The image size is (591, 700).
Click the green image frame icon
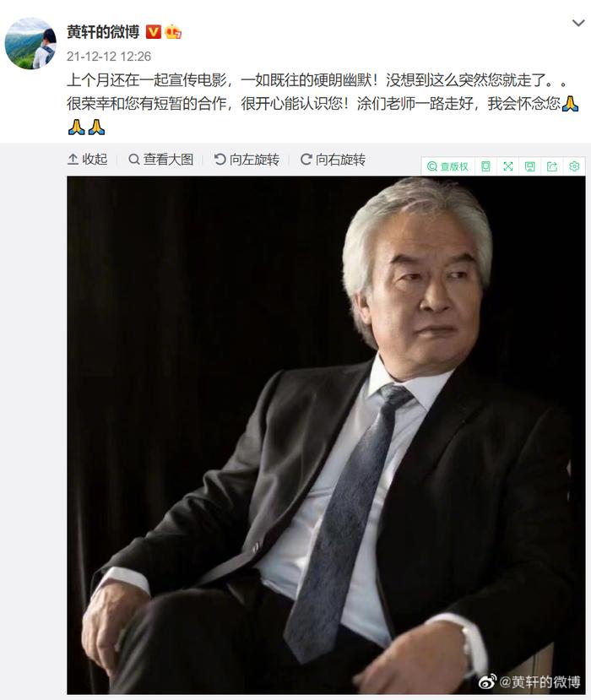[x=485, y=166]
